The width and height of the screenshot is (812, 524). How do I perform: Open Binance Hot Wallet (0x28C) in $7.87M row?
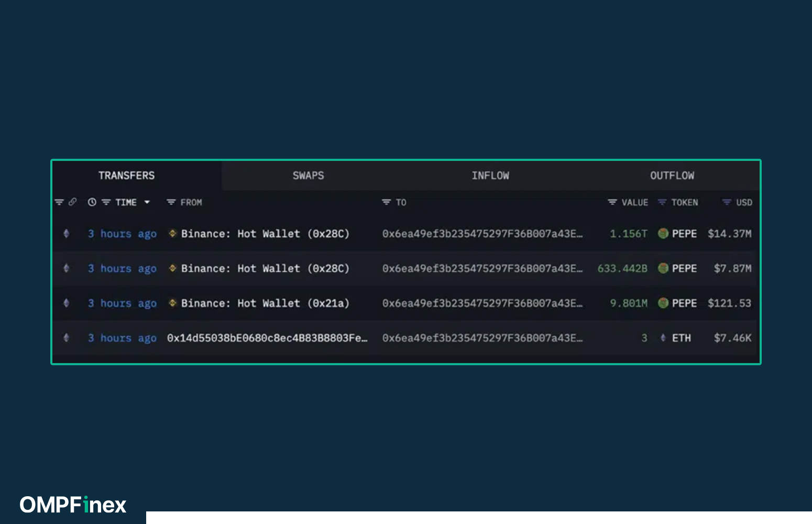265,268
